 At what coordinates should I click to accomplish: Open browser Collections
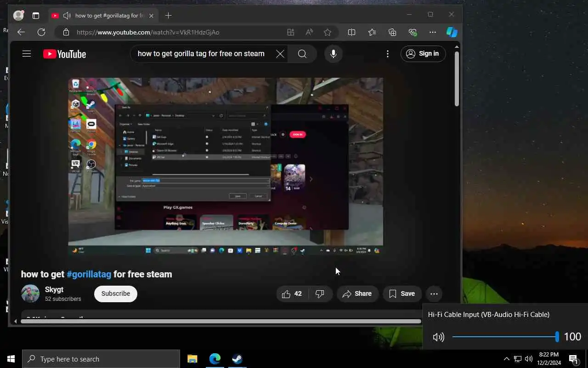point(392,32)
